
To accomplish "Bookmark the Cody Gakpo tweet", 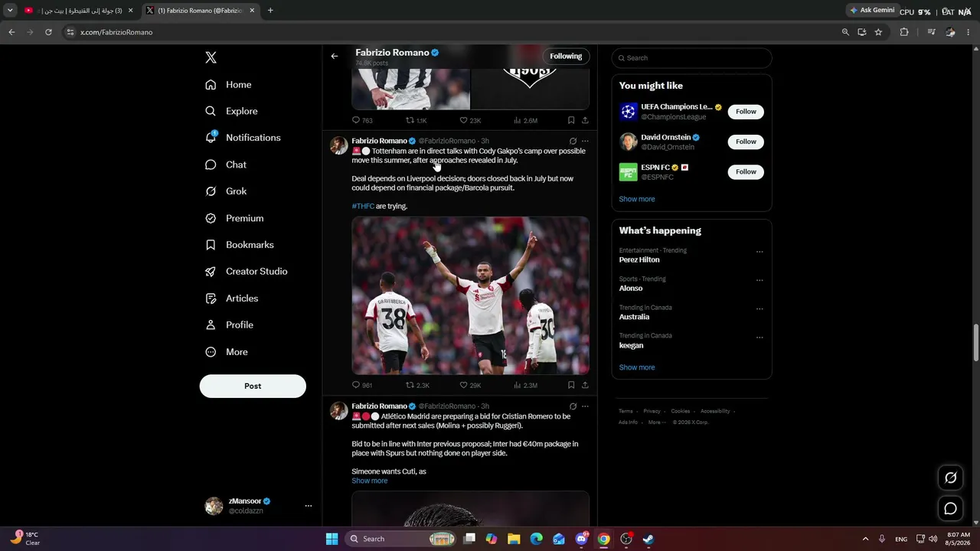I will (571, 385).
